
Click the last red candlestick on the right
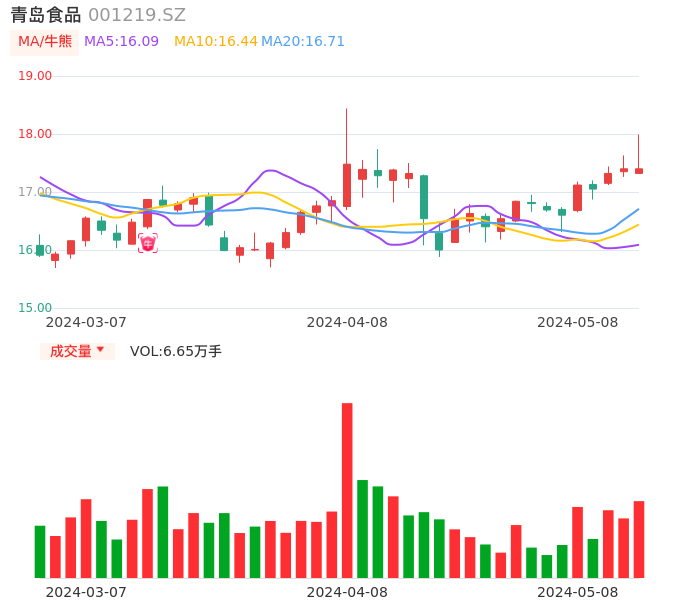638,171
